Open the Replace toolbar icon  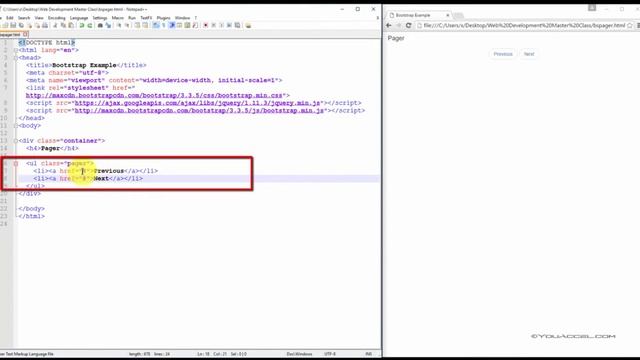click(108, 25)
